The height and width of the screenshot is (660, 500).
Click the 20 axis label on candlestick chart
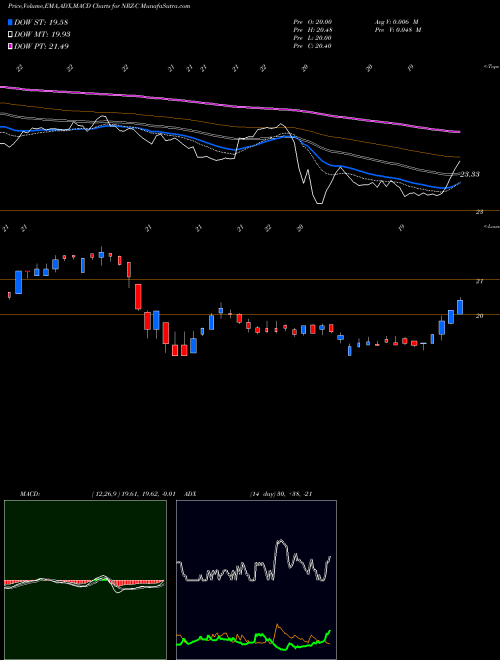point(479,316)
